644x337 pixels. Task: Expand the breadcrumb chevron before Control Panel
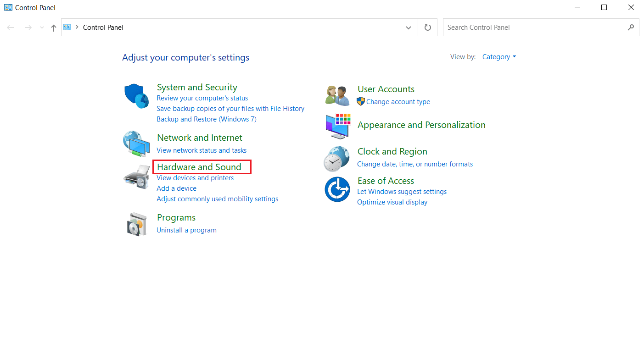(77, 27)
